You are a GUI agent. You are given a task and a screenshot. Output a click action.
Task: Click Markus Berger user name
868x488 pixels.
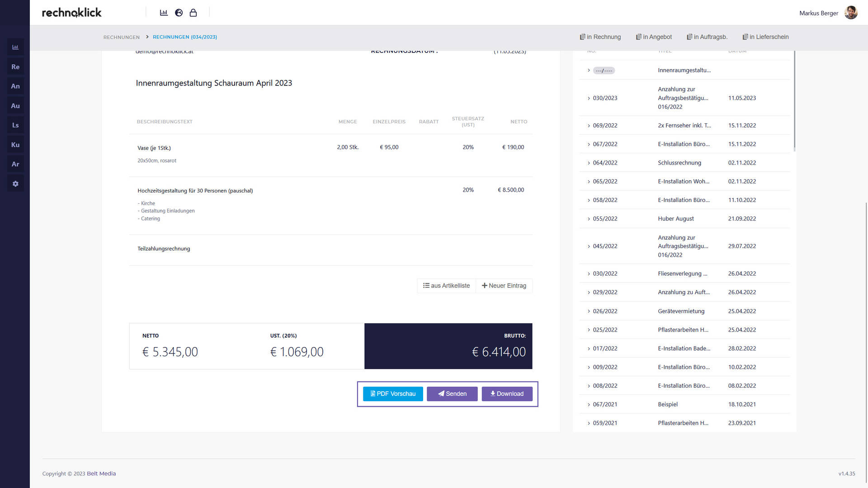[818, 13]
